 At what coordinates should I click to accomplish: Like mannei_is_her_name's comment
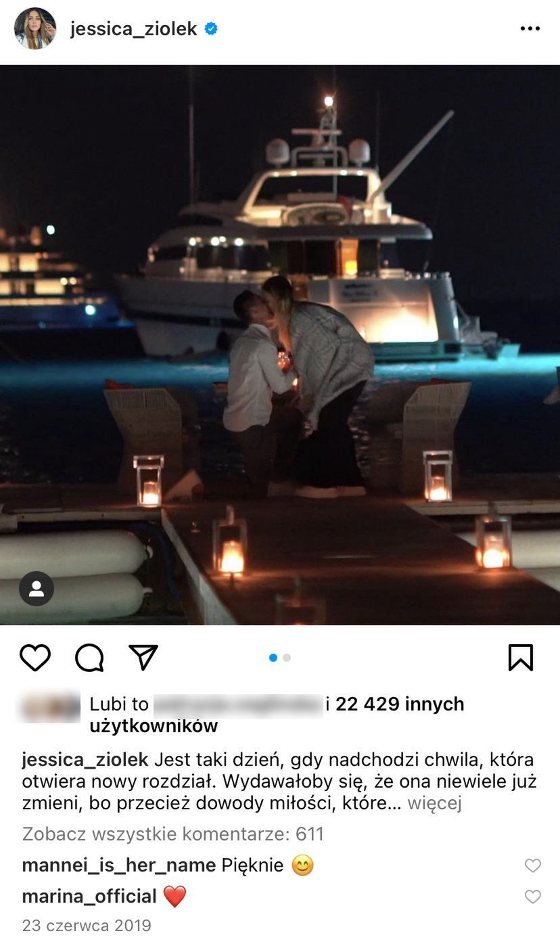pos(533,865)
